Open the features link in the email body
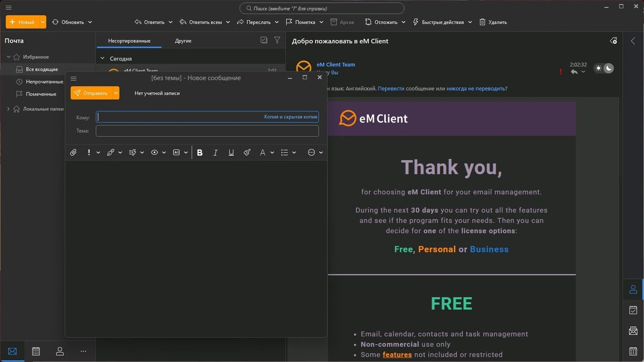 click(397, 354)
